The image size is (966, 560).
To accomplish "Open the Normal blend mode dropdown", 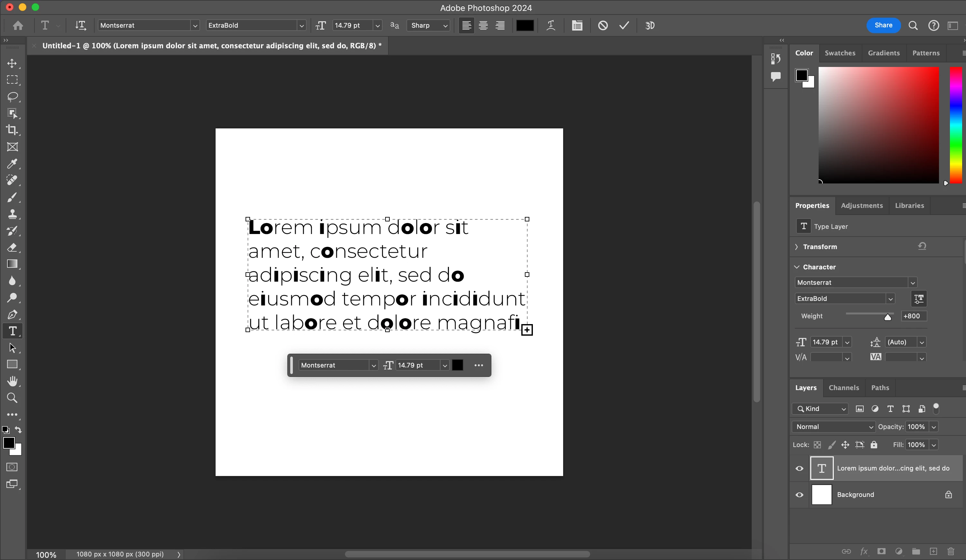I will coord(833,427).
